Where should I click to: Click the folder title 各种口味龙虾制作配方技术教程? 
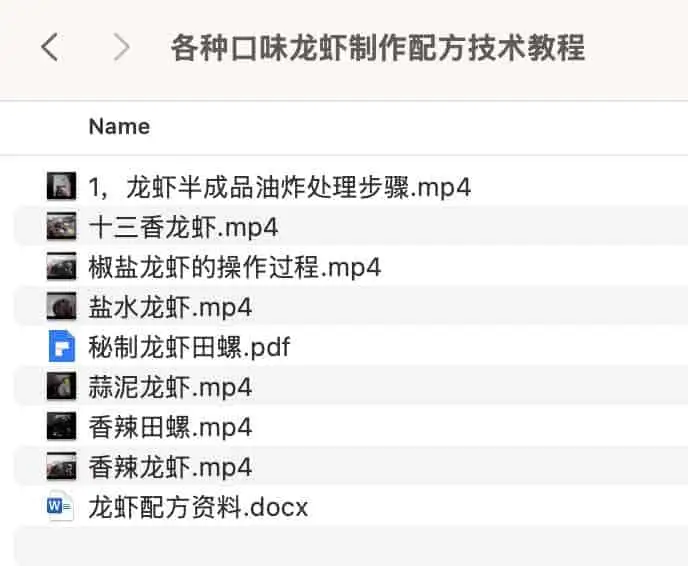click(378, 47)
